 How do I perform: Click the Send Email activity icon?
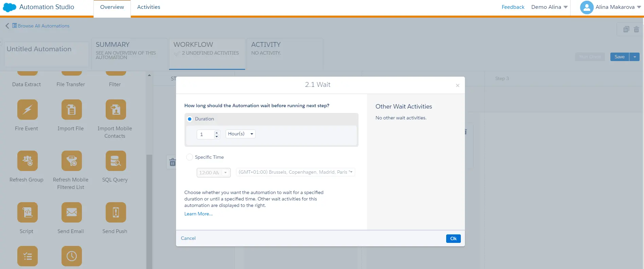[71, 212]
